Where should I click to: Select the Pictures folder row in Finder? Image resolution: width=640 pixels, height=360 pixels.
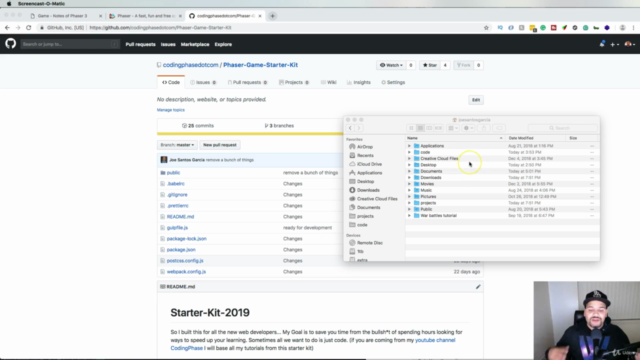[x=502, y=197]
